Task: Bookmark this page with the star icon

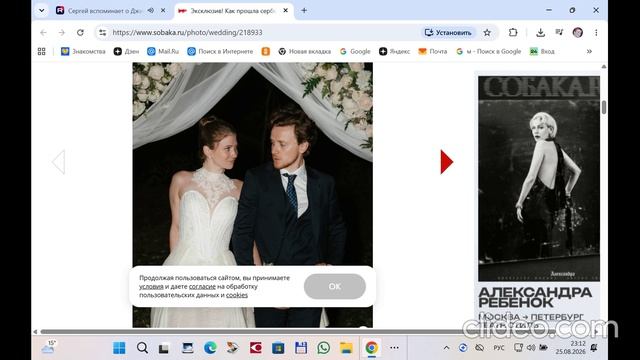Action: point(487,32)
